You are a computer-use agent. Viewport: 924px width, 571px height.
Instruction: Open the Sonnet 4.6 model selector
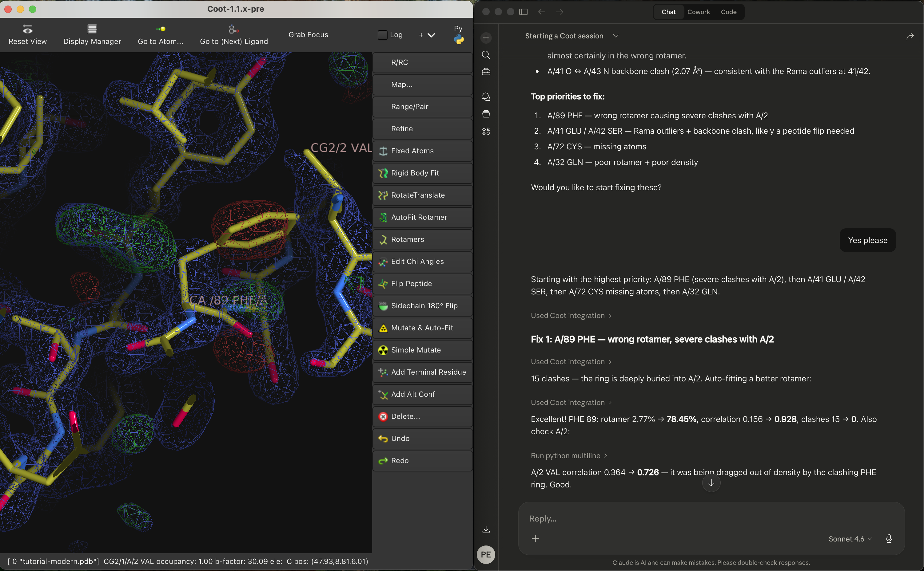850,539
